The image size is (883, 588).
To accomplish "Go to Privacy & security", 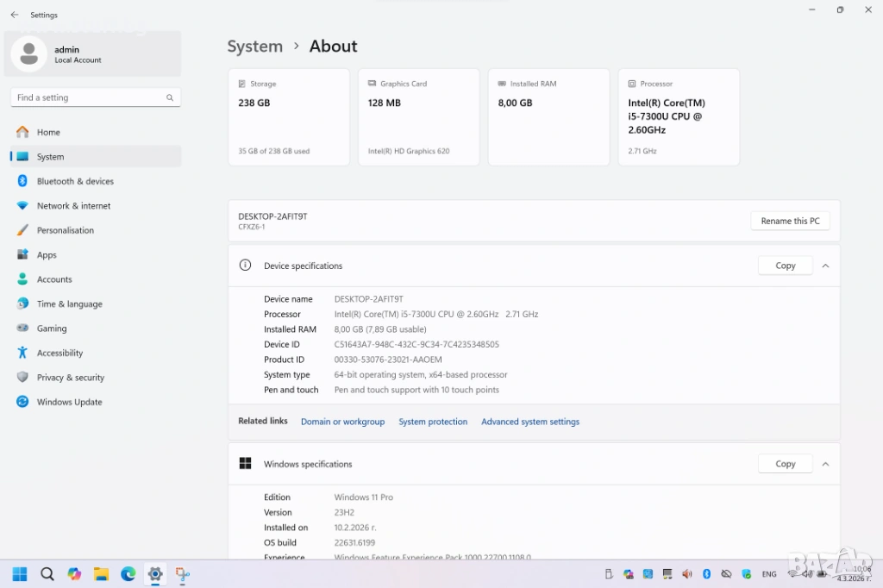I will (70, 378).
